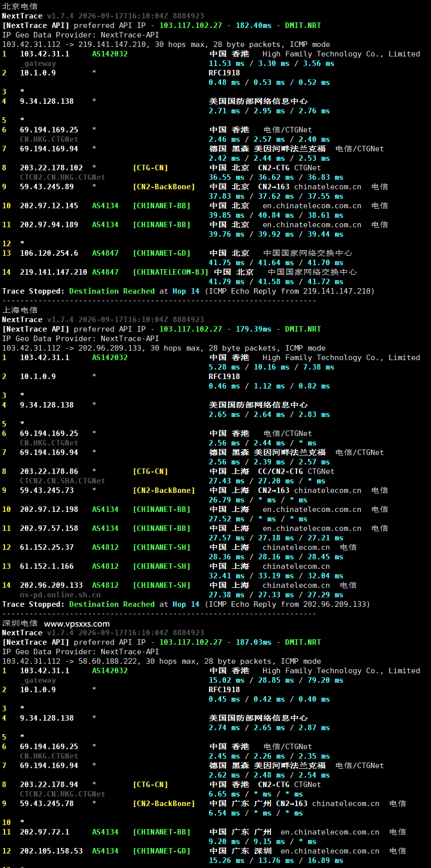Screen dimensions: 431x868
Task: Click hop IP 203.22.178.102
Action: click(x=51, y=168)
